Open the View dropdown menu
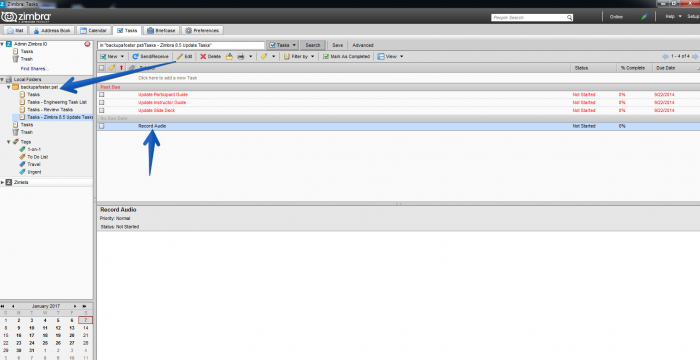This screenshot has height=360, width=700. [390, 57]
